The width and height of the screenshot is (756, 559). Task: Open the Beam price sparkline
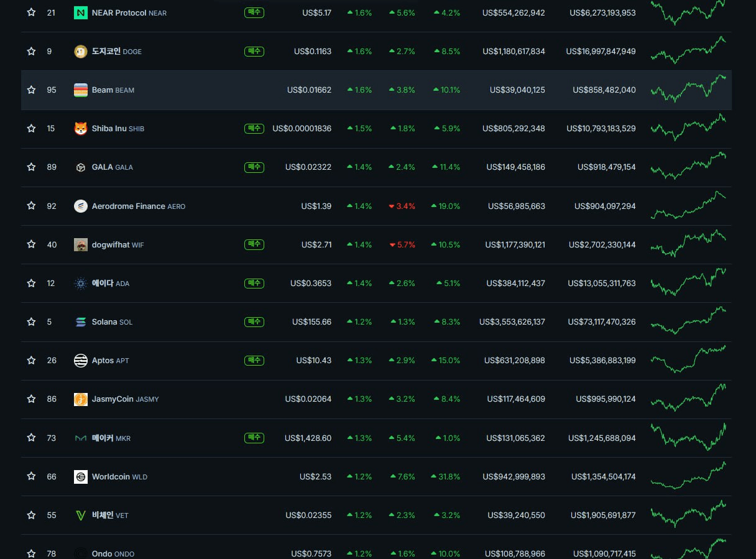point(688,88)
